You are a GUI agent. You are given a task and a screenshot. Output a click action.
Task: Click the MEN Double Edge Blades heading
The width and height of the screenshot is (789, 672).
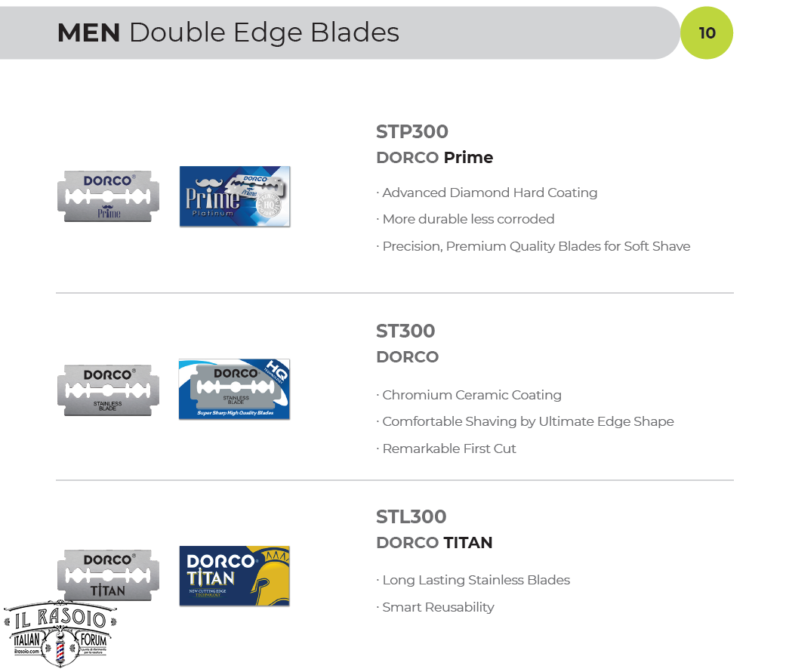(x=228, y=32)
